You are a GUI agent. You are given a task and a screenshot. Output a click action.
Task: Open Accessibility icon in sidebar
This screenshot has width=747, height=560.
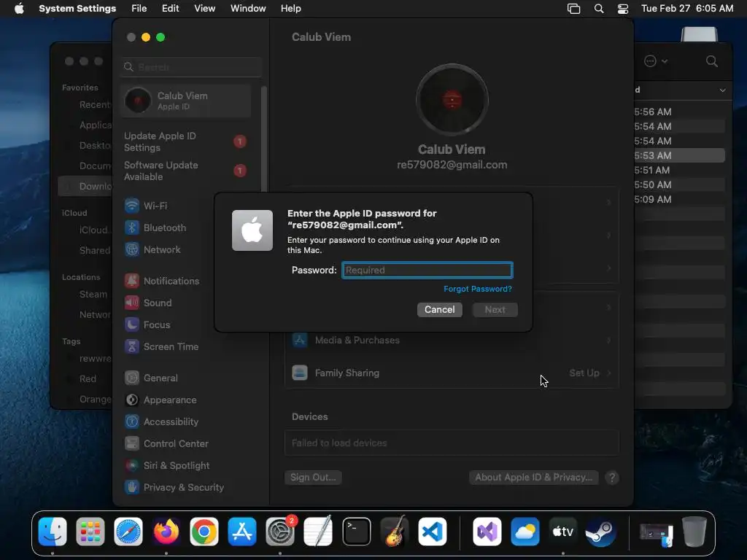pyautogui.click(x=132, y=422)
